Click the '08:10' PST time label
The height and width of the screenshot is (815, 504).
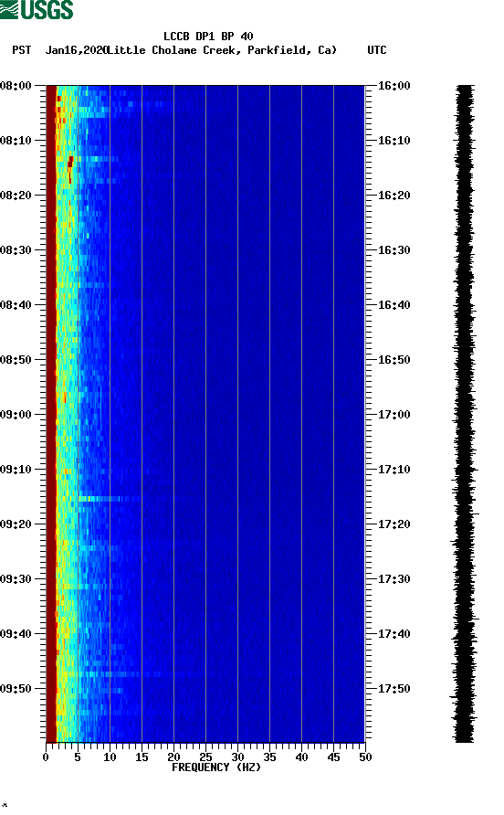(x=16, y=141)
